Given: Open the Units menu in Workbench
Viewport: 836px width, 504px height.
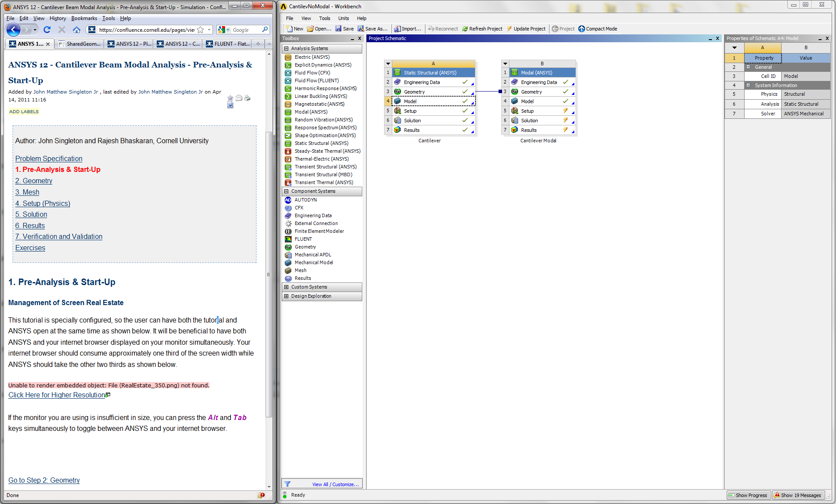Looking at the screenshot, I should 344,18.
